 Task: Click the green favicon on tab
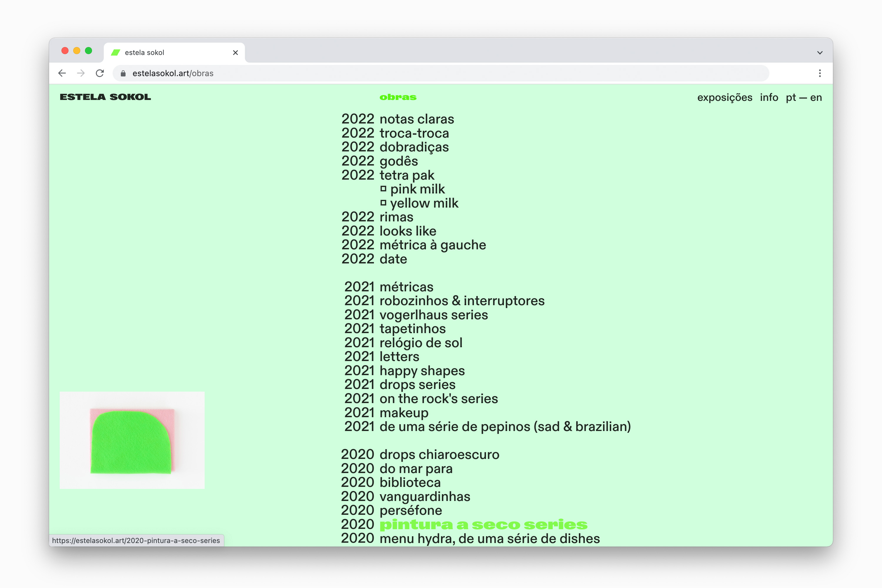pyautogui.click(x=116, y=53)
